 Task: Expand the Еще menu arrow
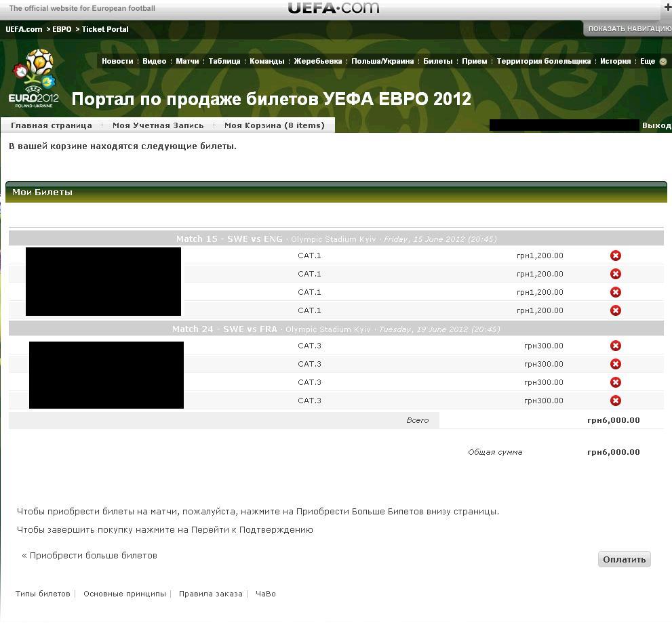coord(663,61)
